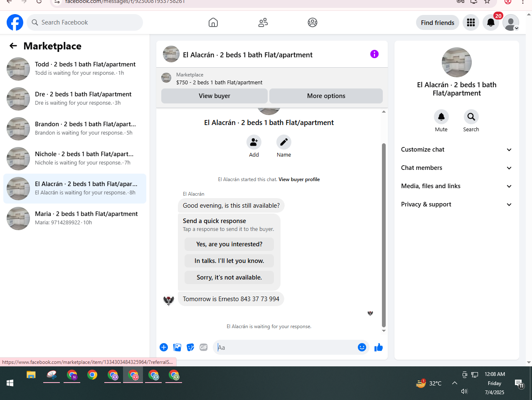The height and width of the screenshot is (400, 532).
Task: Open Maria conversation in list
Action: coord(75,218)
